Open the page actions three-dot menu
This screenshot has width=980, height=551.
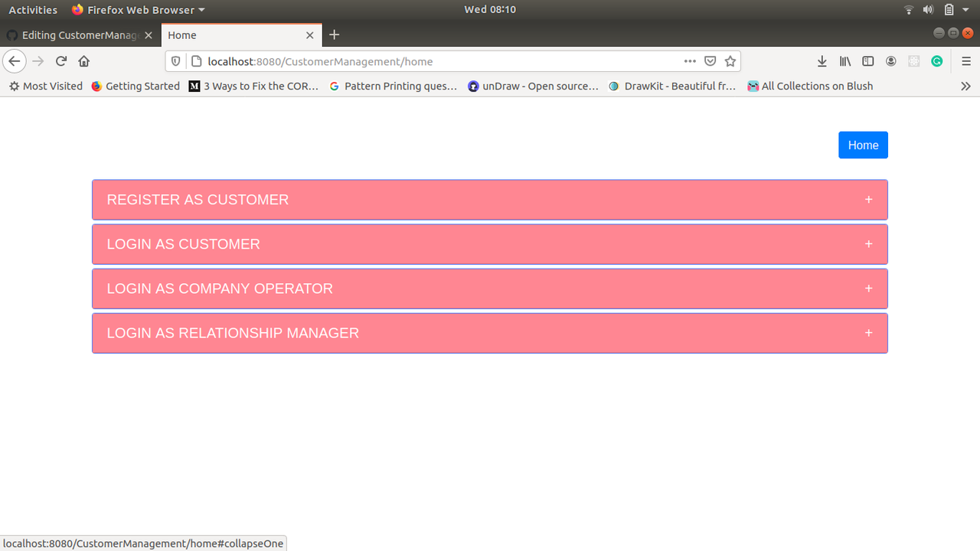[690, 61]
